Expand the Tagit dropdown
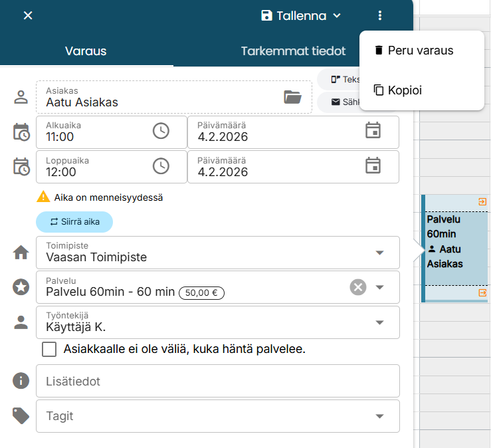 379,416
